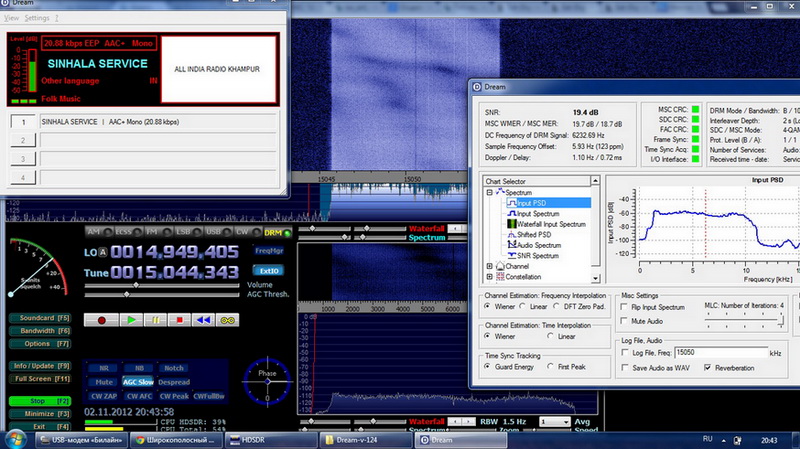Disable Reverberation checkbox
The image size is (800, 449).
click(708, 368)
